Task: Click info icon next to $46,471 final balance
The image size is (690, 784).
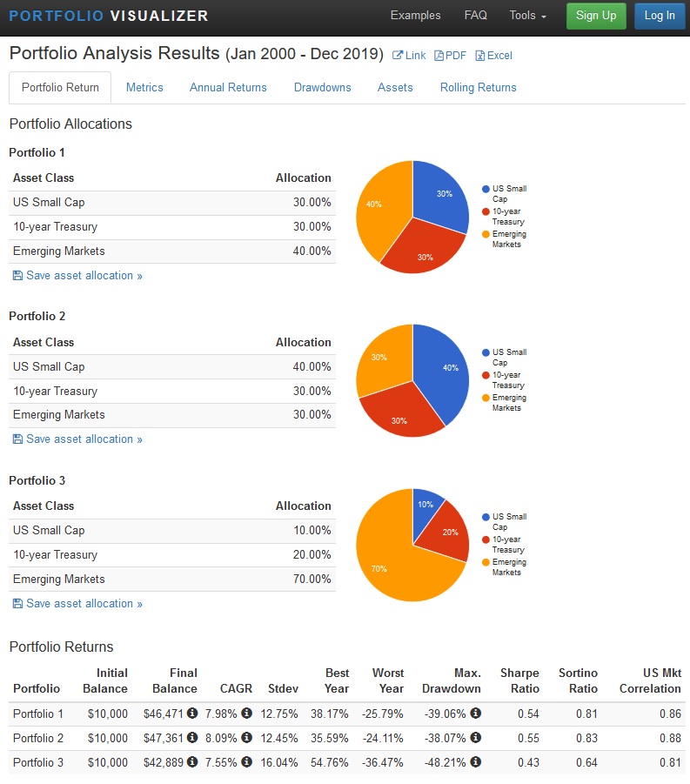Action: tap(192, 713)
